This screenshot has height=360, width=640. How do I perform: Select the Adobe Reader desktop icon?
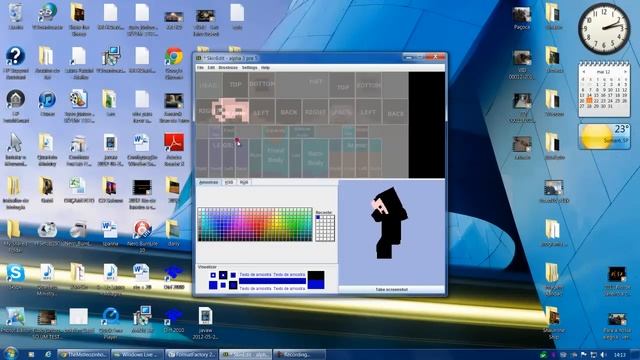(174, 149)
